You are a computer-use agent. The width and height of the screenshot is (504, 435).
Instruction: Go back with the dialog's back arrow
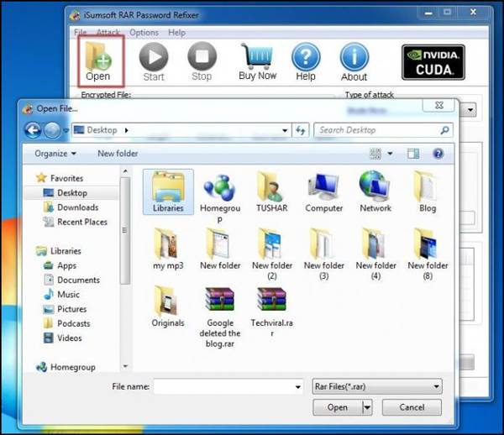coord(33,130)
